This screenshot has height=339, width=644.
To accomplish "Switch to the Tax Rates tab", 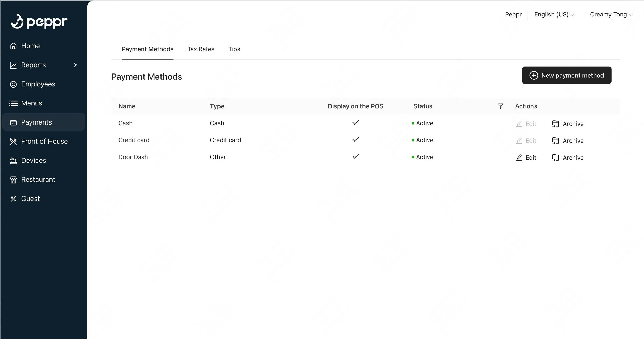I will point(201,49).
